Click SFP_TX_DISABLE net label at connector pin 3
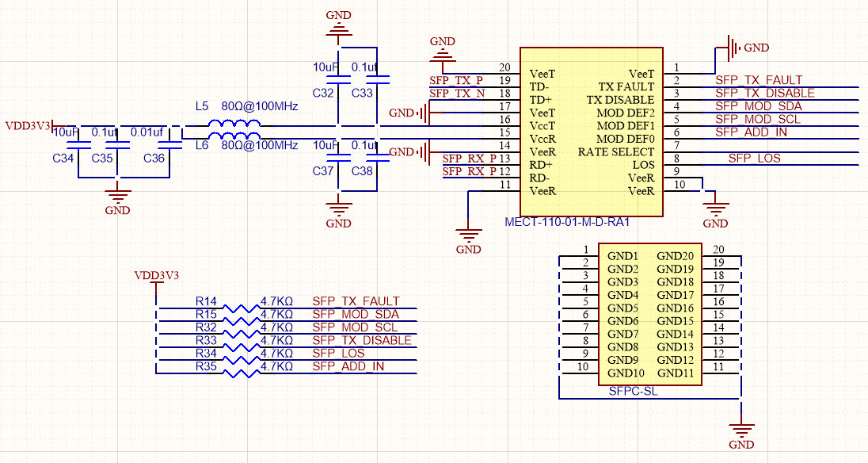The width and height of the screenshot is (868, 463). (765, 93)
